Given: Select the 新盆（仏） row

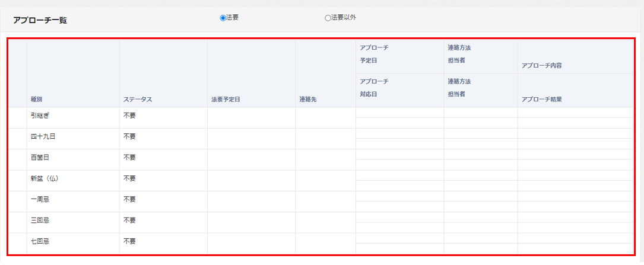Looking at the screenshot, I should click(x=46, y=178).
